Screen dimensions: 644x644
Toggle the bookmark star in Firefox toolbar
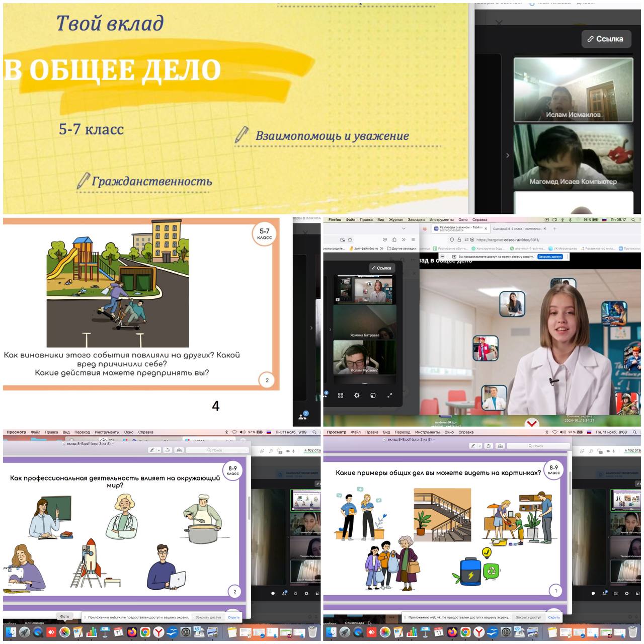pyautogui.click(x=350, y=239)
